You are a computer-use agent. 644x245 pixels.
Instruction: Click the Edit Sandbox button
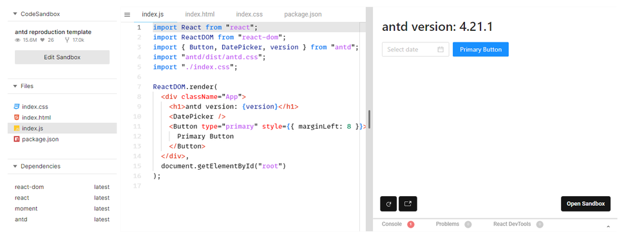click(x=62, y=57)
